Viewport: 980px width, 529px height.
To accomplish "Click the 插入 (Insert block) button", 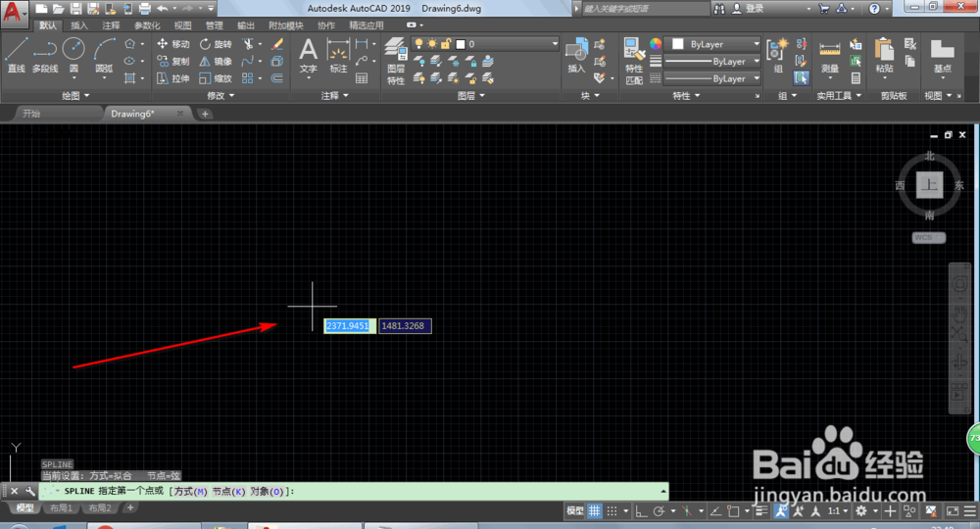I will [x=575, y=55].
